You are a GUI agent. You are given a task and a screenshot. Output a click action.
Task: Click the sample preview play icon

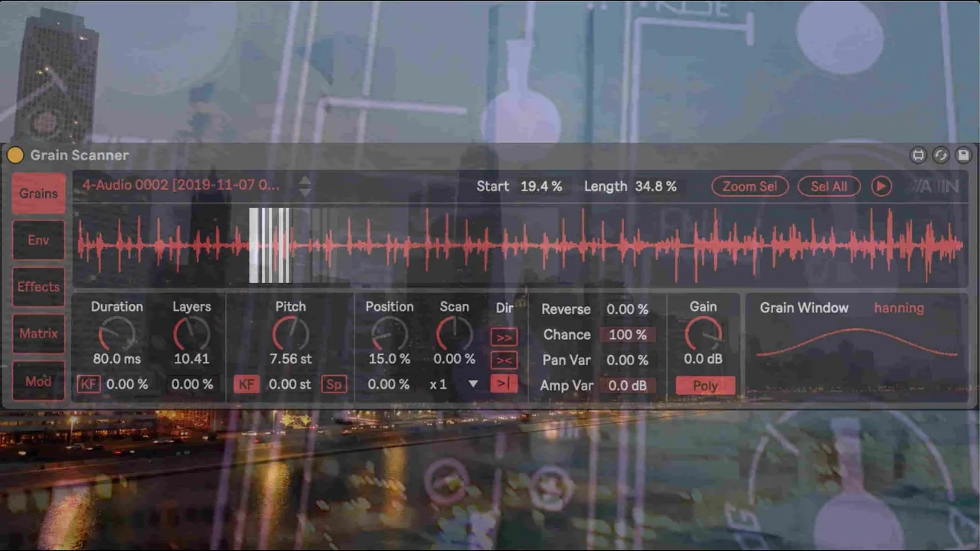click(x=881, y=186)
